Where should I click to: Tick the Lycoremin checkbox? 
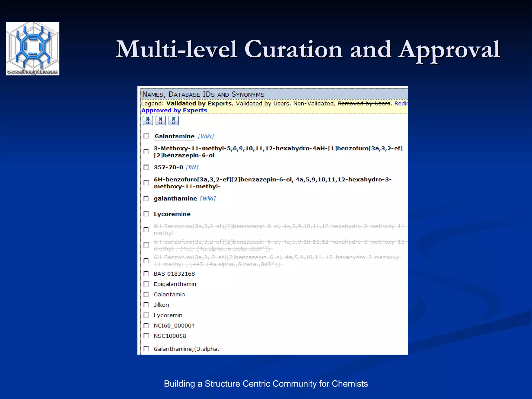[146, 315]
